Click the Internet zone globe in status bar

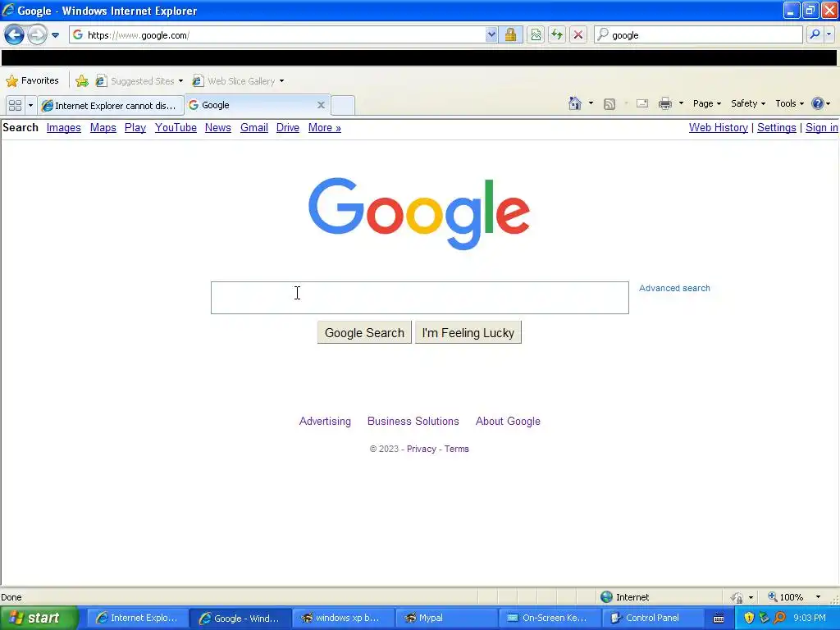[x=606, y=597]
